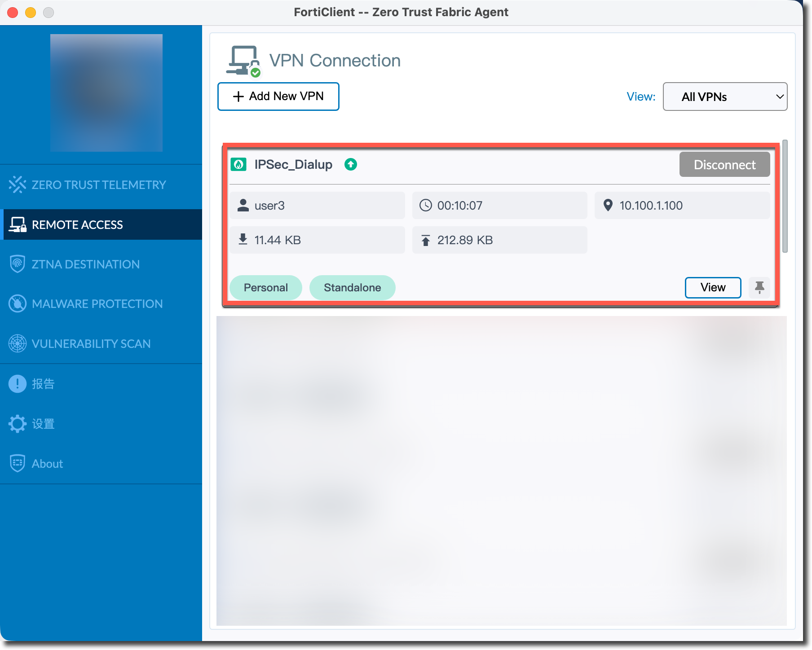
Task: Click the 报告 exclamation alert icon
Action: pos(17,384)
